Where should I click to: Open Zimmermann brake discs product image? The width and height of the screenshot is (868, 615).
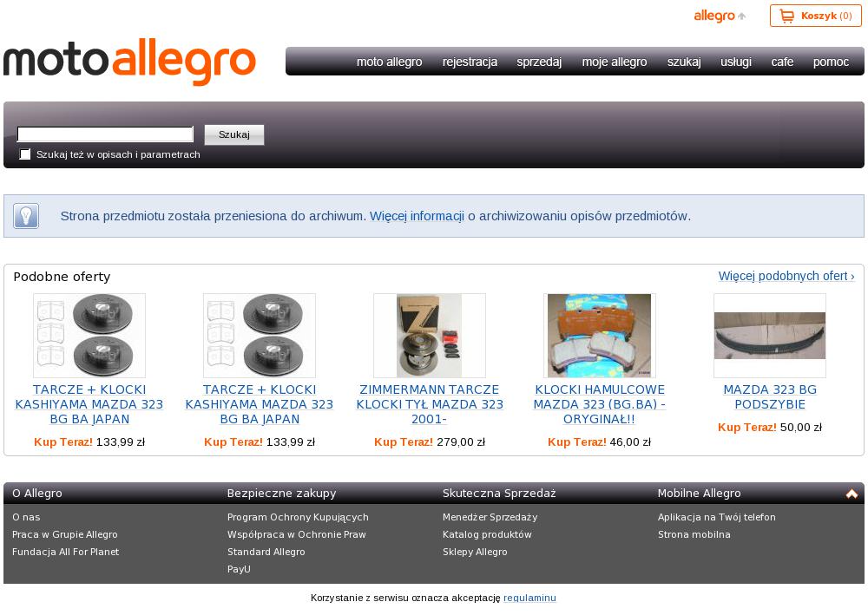click(x=430, y=336)
